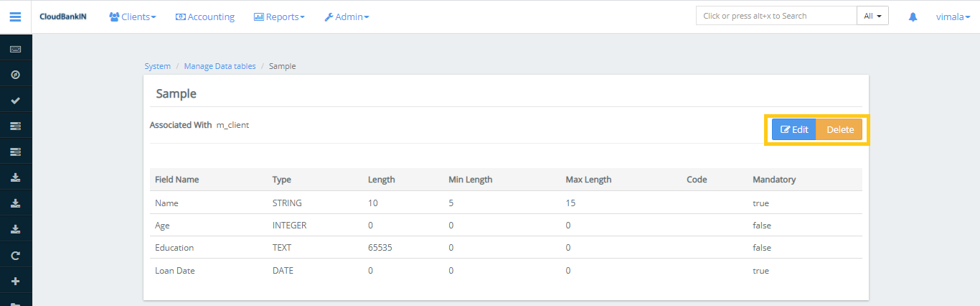Click the Edit button for Sample table
980x306 pixels.
tap(794, 130)
